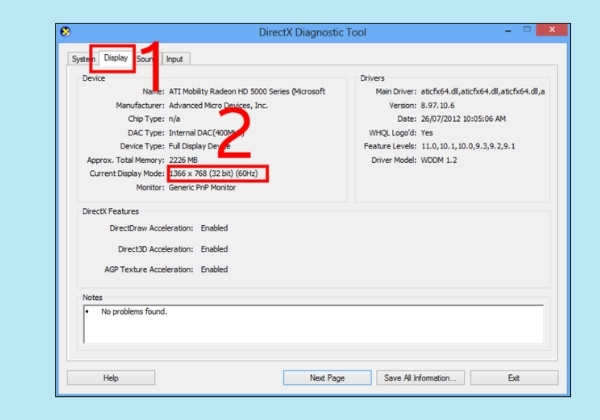Click driver version '8.97.10.6'
Viewport: 600px width, 420px height.
(x=438, y=105)
